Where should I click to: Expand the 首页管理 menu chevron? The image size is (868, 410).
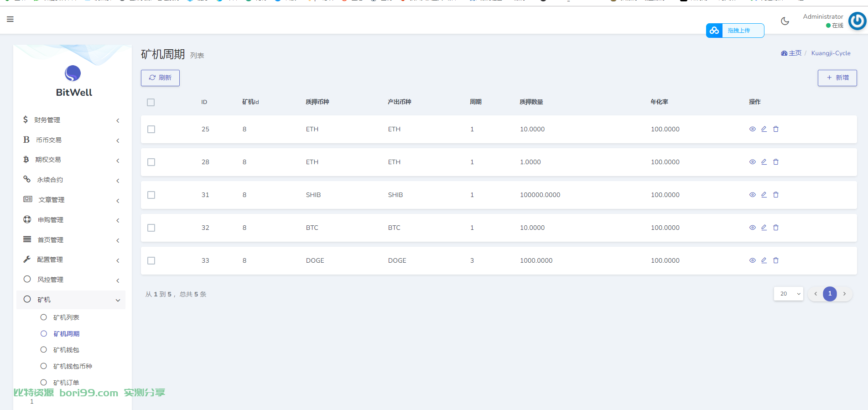[118, 240]
